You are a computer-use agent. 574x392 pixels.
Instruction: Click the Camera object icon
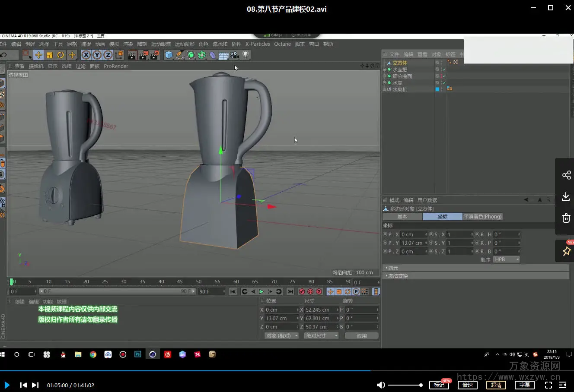(x=234, y=55)
